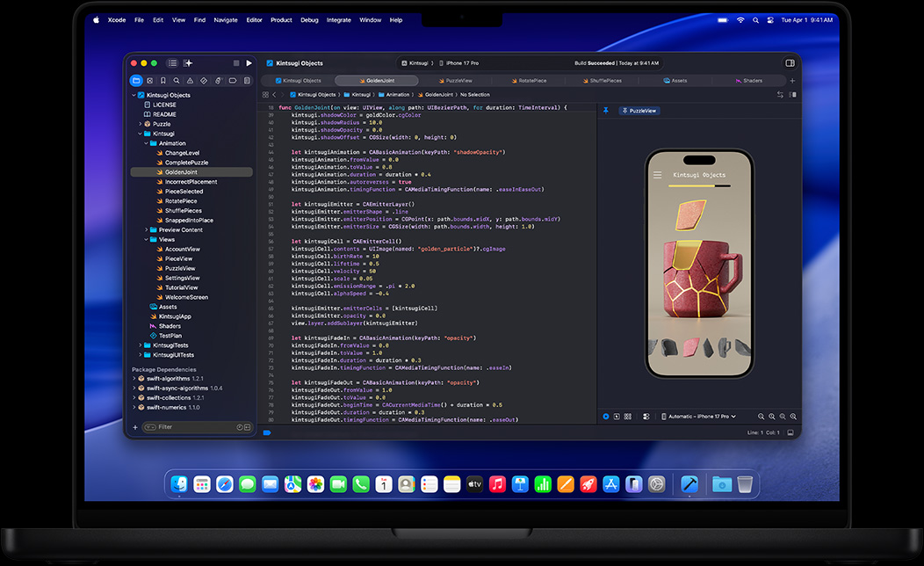This screenshot has height=566, width=924.
Task: Enable the variants view in the canvas
Action: pyautogui.click(x=628, y=417)
